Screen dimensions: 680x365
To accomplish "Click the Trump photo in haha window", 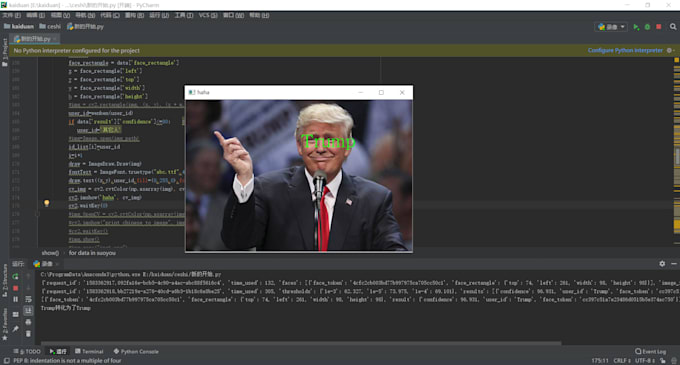I will tap(299, 176).
